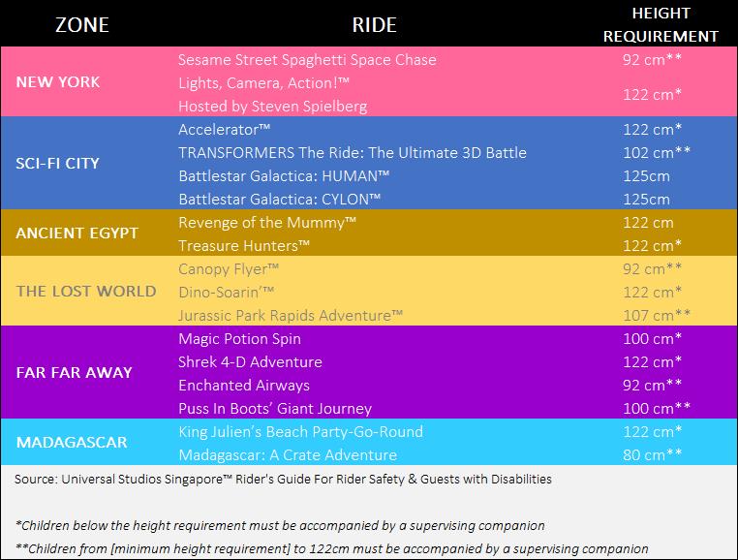The height and width of the screenshot is (560, 738).
Task: Click 102 cm** height for TRANSFORMERS
Action: [657, 153]
